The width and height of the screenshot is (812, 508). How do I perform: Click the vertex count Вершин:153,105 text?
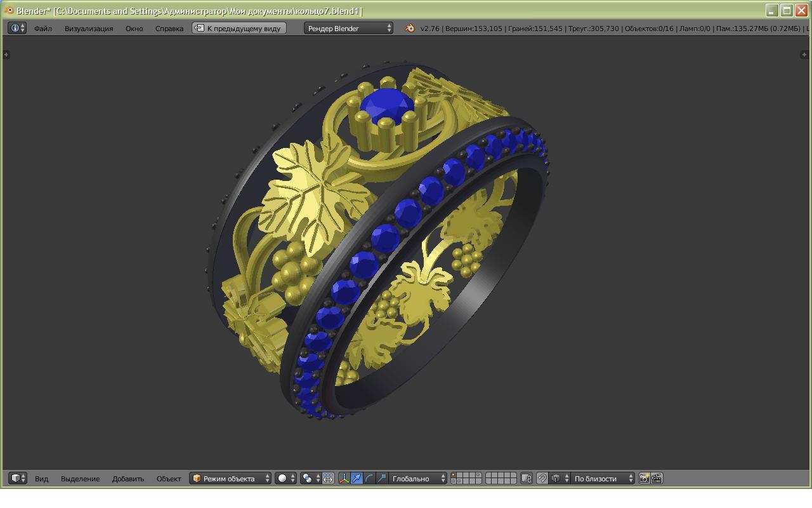tap(474, 29)
